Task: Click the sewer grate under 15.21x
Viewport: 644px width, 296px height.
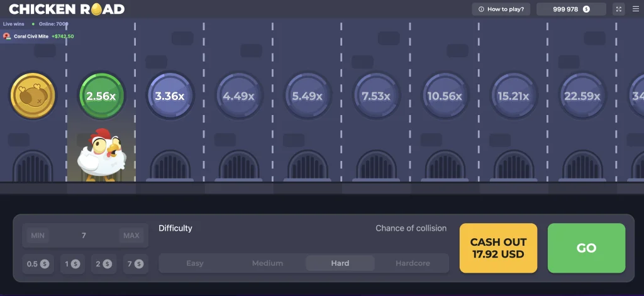Action: (514, 165)
